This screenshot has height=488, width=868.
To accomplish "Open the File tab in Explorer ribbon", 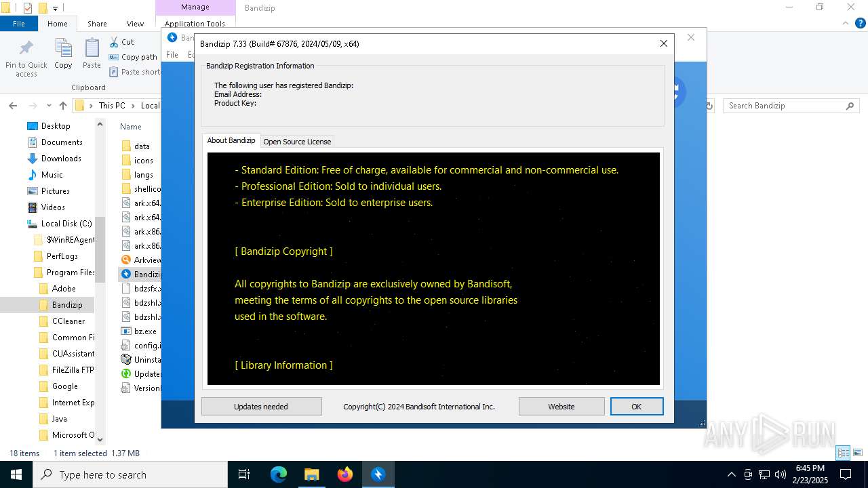I will point(19,24).
